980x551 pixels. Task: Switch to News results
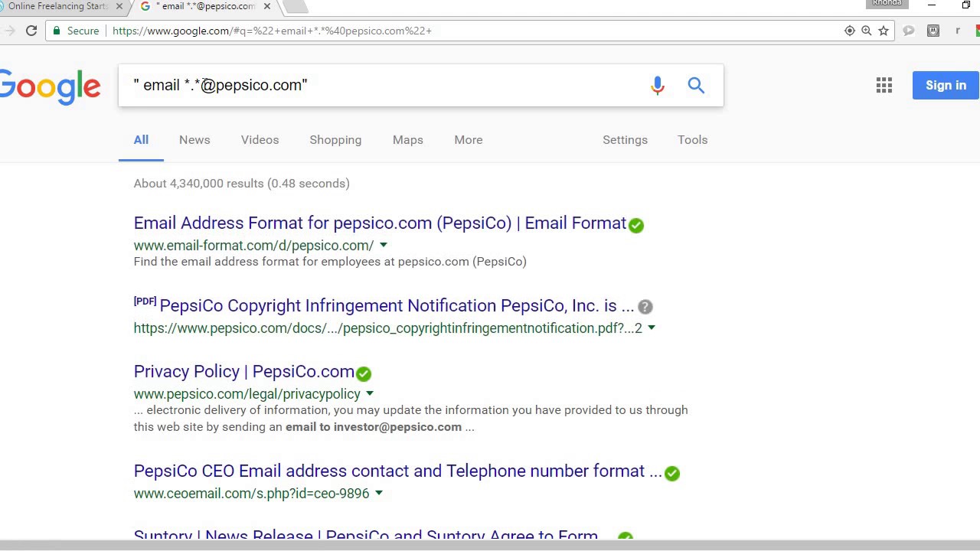(x=194, y=140)
